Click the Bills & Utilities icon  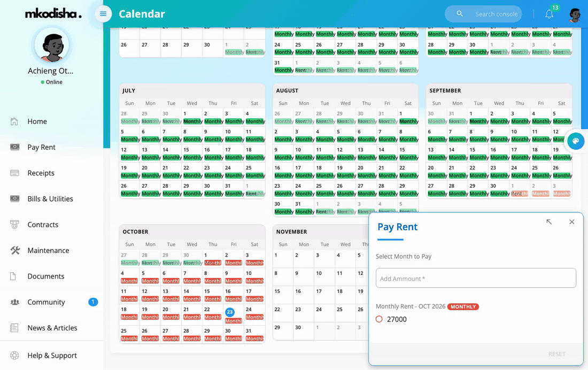pos(14,198)
